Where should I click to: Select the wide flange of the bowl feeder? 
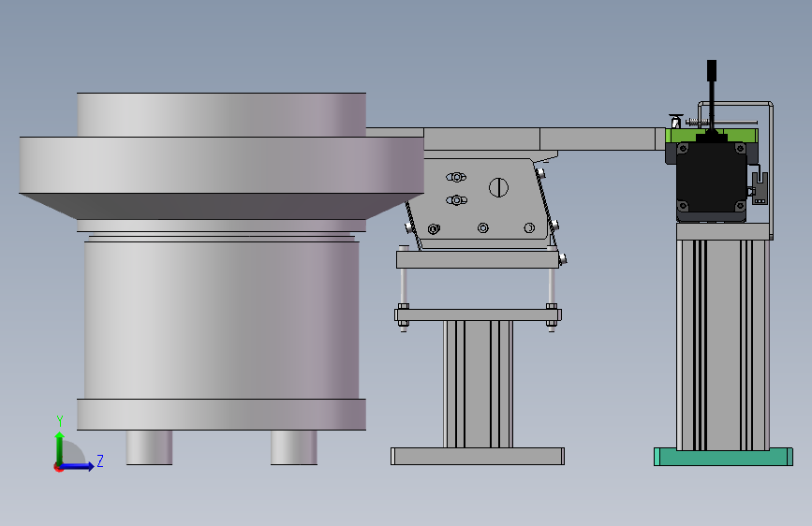click(x=222, y=165)
